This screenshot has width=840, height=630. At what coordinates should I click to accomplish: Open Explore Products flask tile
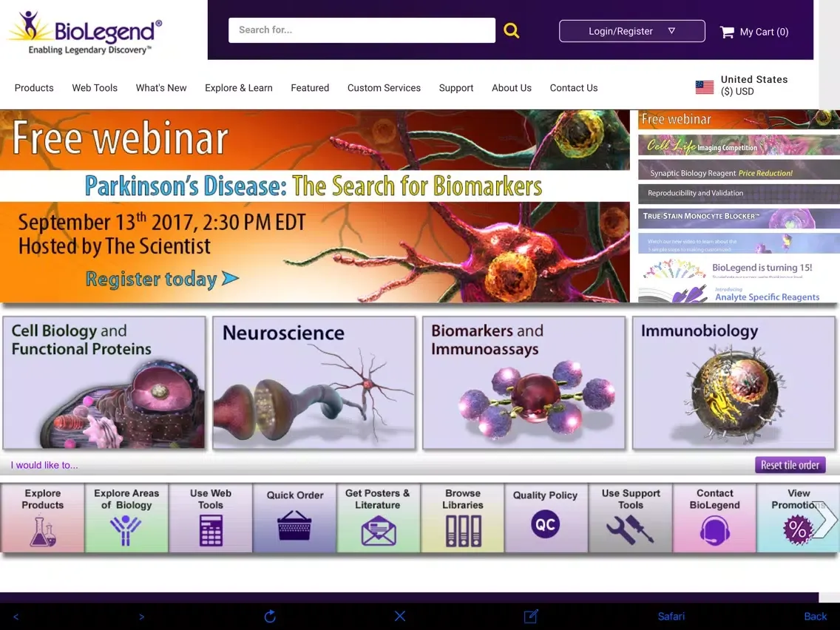[42, 518]
